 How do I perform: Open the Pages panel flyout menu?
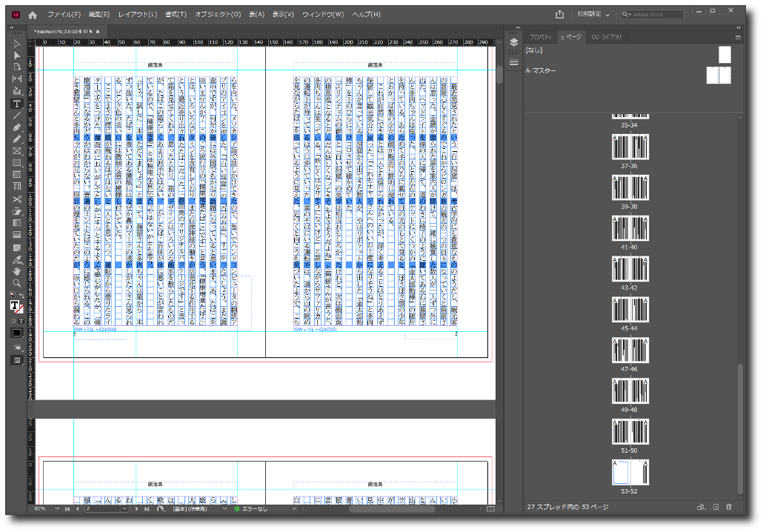(737, 37)
